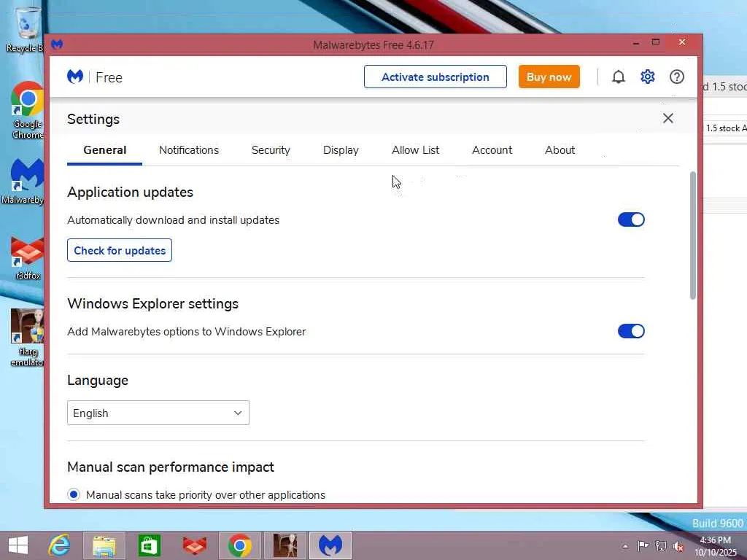Click the settings vertical scrollbar thumb
This screenshot has width=747, height=560.
click(x=692, y=236)
